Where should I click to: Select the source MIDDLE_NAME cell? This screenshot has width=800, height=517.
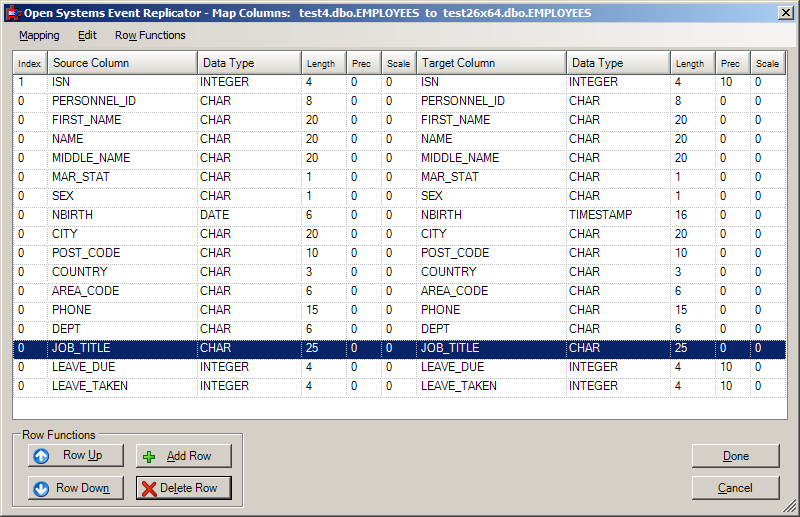pos(122,158)
